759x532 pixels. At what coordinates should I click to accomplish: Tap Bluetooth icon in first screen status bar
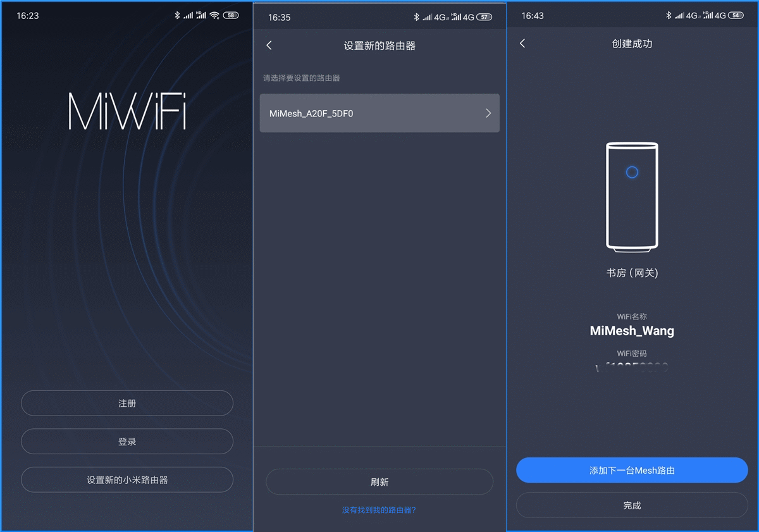[x=178, y=15]
